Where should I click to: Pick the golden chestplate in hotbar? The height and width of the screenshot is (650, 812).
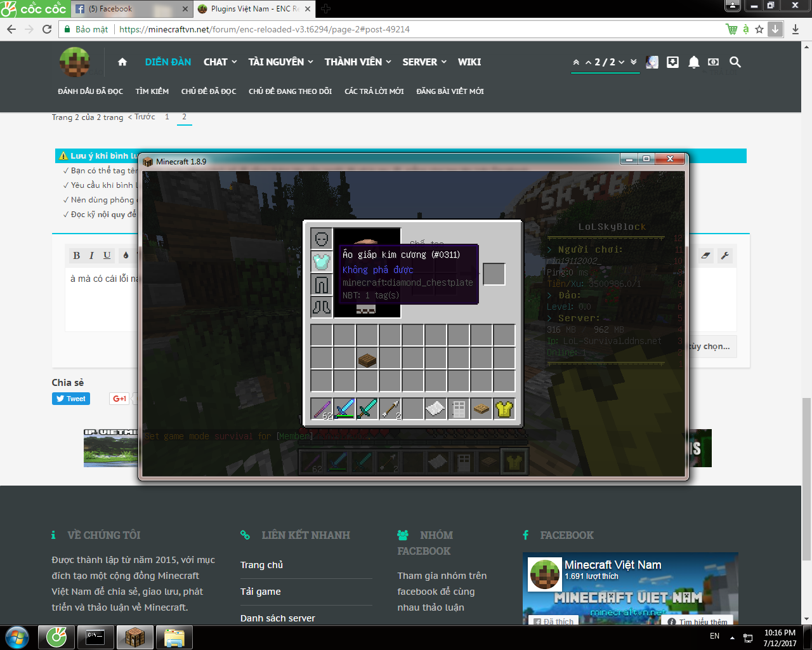504,409
